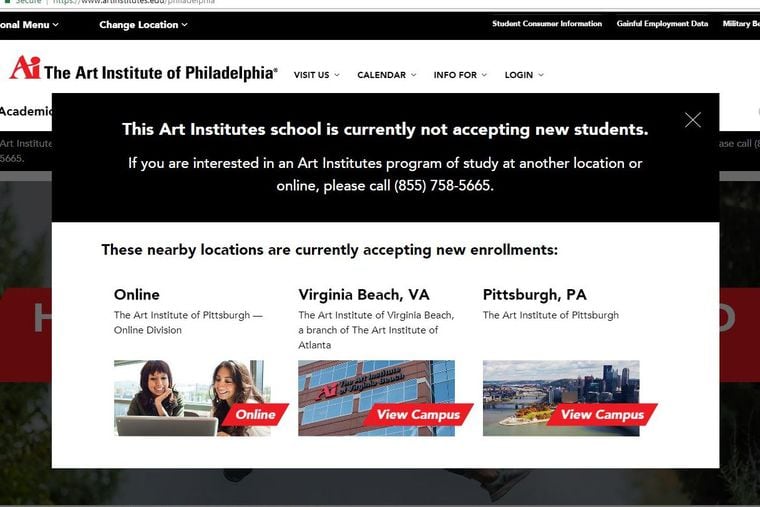
Task: Open the Calendar dropdown menu
Action: tap(387, 75)
